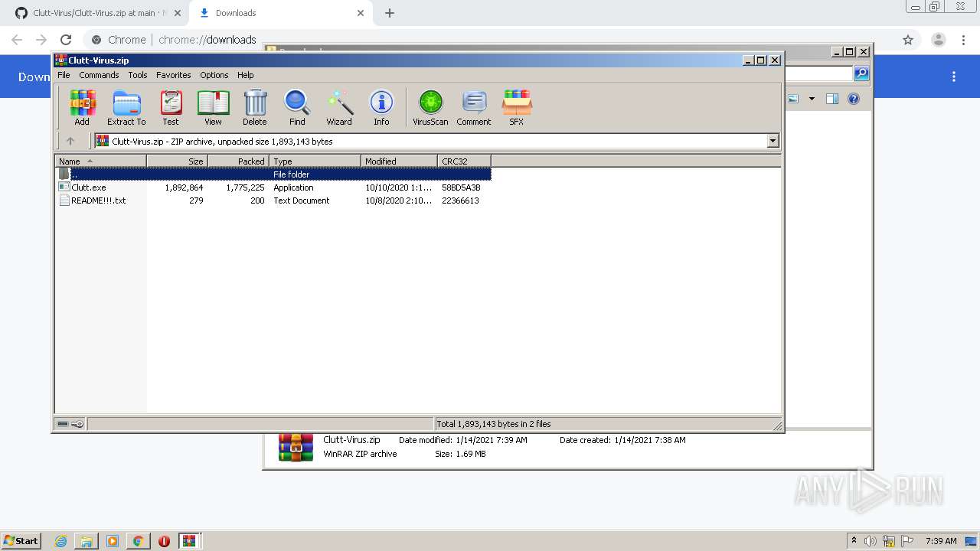Screen dimensions: 980x551
Task: Expand the archive path dropdown arrow
Action: click(773, 141)
